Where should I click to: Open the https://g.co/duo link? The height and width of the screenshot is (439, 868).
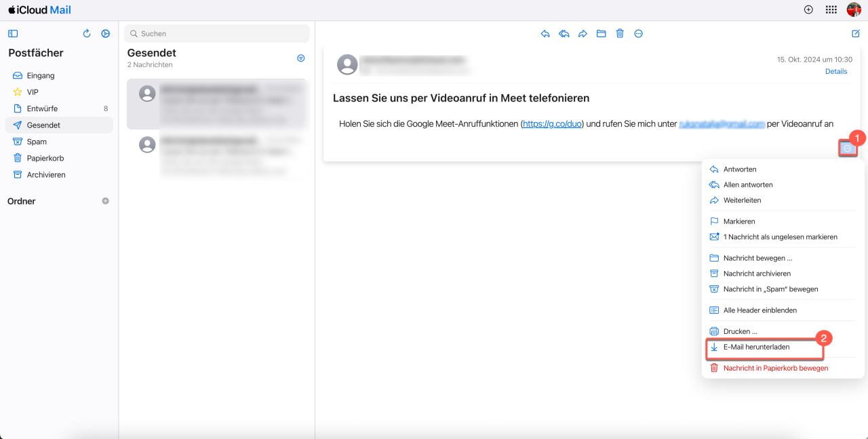(x=553, y=124)
